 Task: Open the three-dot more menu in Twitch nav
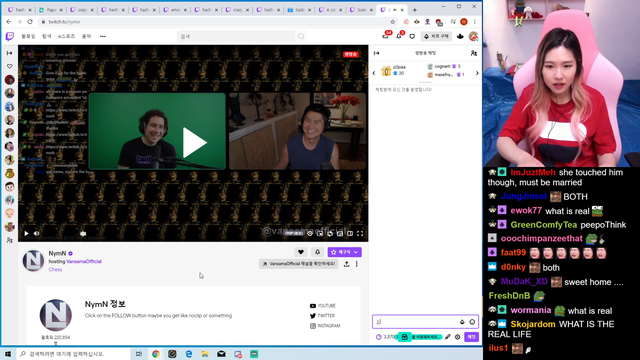(103, 36)
